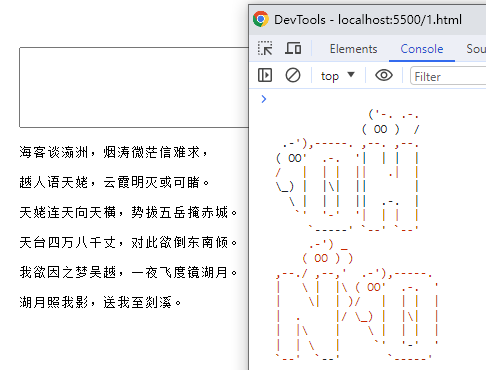Viewport: 486px width, 370px height.
Task: Click the line 越人语天姥，云霞明灭或可睹
Action: pyautogui.click(x=114, y=182)
